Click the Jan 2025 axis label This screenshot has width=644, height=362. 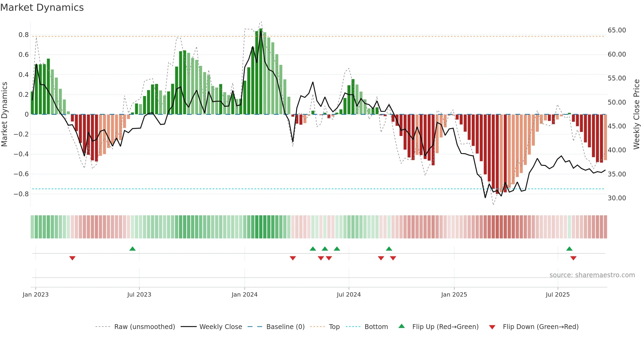pos(454,294)
